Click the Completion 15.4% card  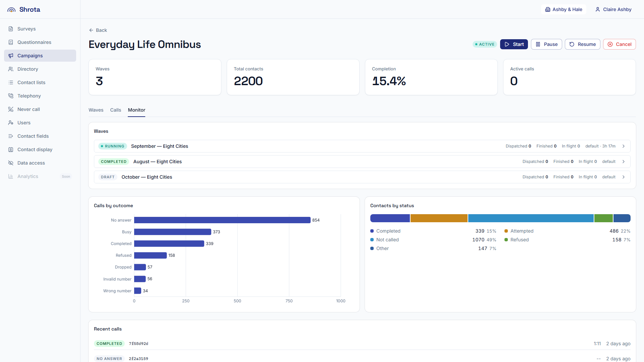pos(431,77)
